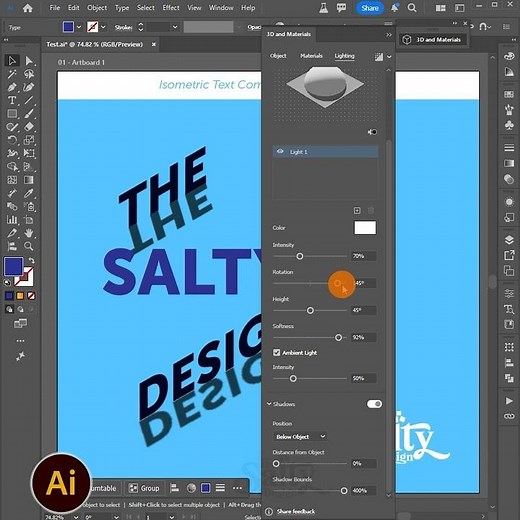Click the Shadow Bounds slider handle
Image resolution: width=520 pixels, height=520 pixels.
[344, 491]
